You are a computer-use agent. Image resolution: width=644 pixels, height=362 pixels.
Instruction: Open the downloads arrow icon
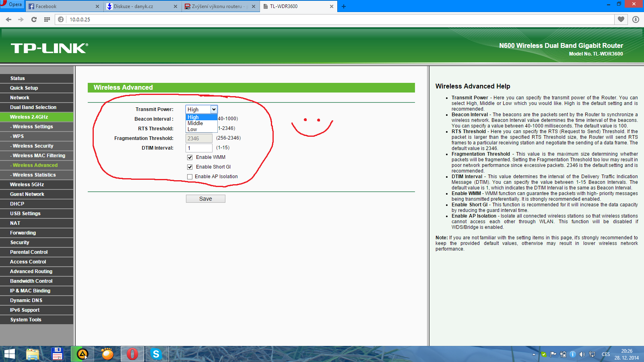(636, 19)
